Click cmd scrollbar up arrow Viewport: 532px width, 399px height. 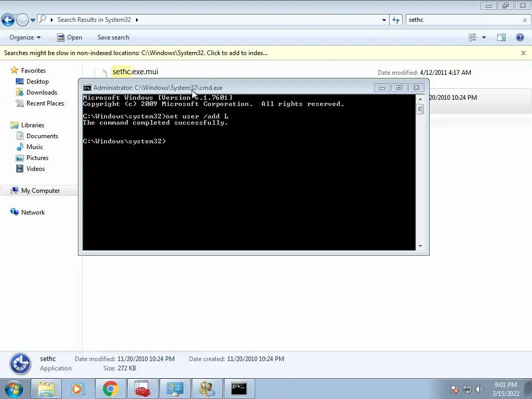tap(420, 99)
